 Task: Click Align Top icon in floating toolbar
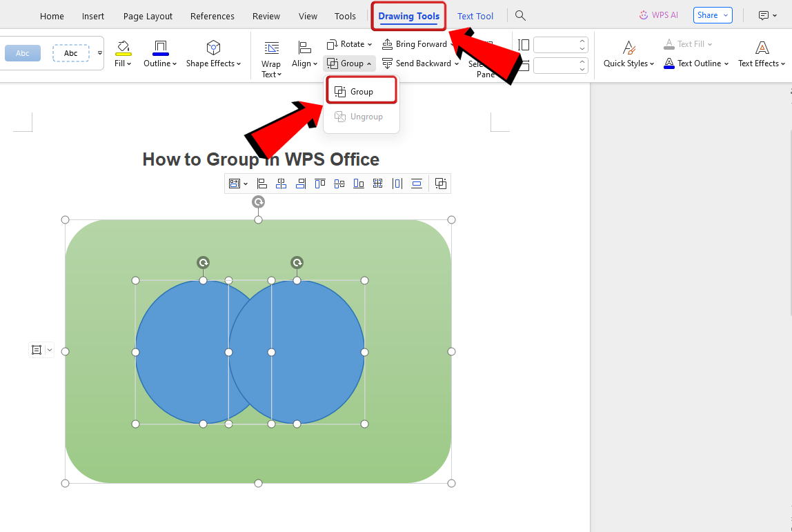coord(320,184)
